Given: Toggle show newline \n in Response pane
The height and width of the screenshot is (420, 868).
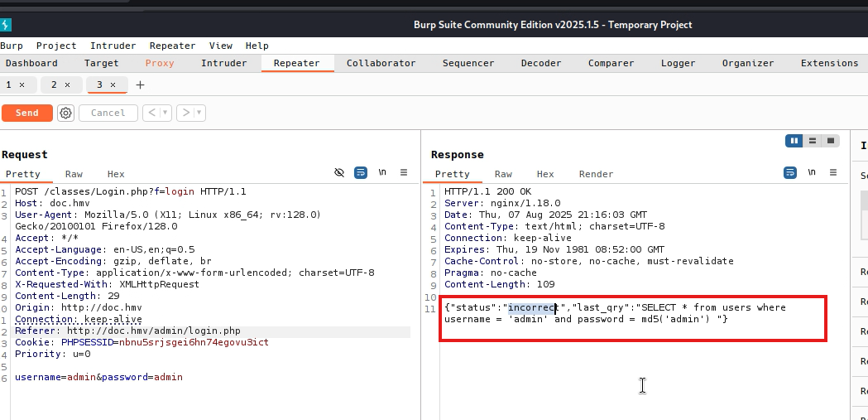Looking at the screenshot, I should click(x=812, y=172).
